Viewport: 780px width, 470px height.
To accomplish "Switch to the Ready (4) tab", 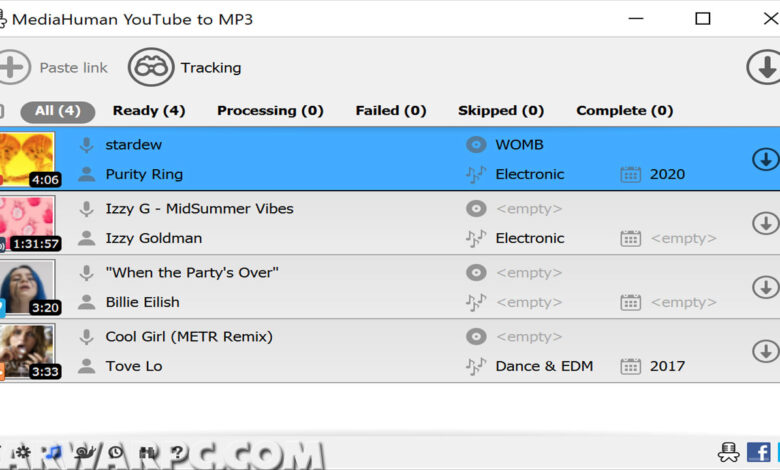I will coord(149,110).
